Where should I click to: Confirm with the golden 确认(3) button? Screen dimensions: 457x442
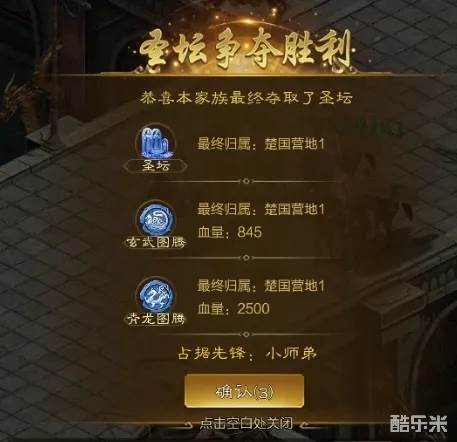pyautogui.click(x=244, y=391)
